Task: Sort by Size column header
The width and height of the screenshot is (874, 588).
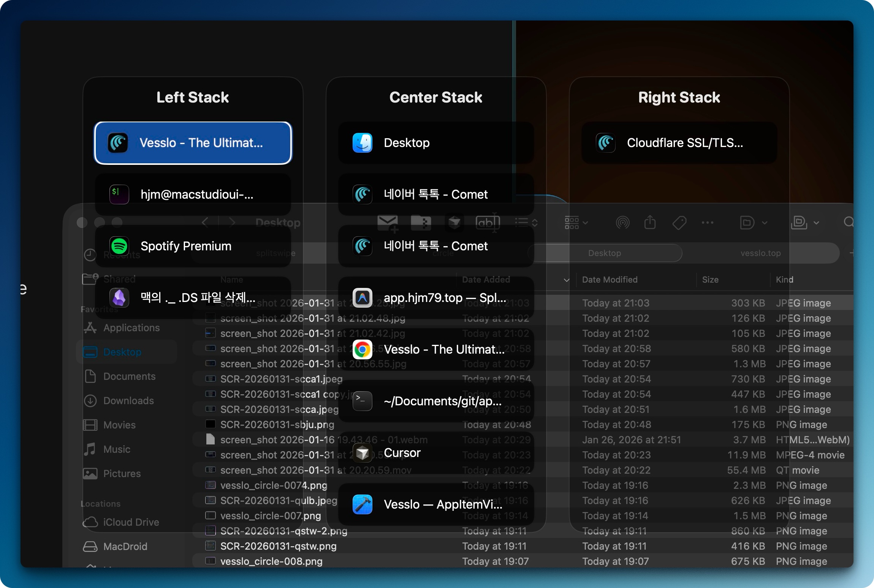Action: [710, 280]
